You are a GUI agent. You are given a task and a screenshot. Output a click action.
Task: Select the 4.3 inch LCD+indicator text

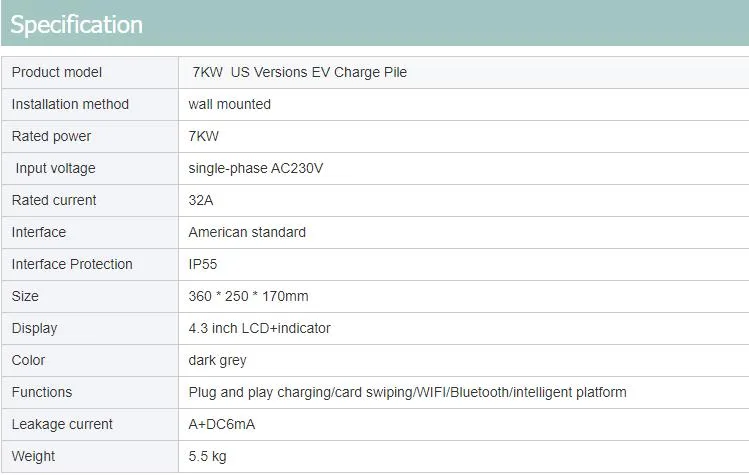259,328
